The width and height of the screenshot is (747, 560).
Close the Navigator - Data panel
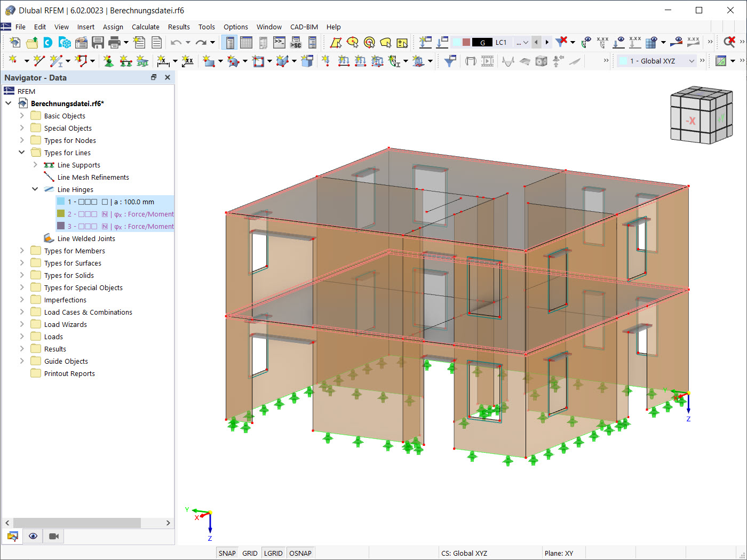tap(168, 77)
